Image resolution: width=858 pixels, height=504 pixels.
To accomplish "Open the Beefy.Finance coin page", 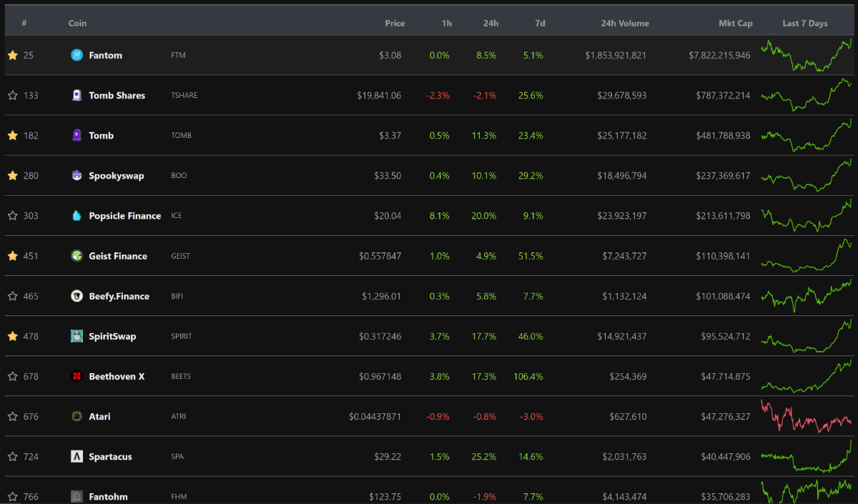I will (119, 296).
